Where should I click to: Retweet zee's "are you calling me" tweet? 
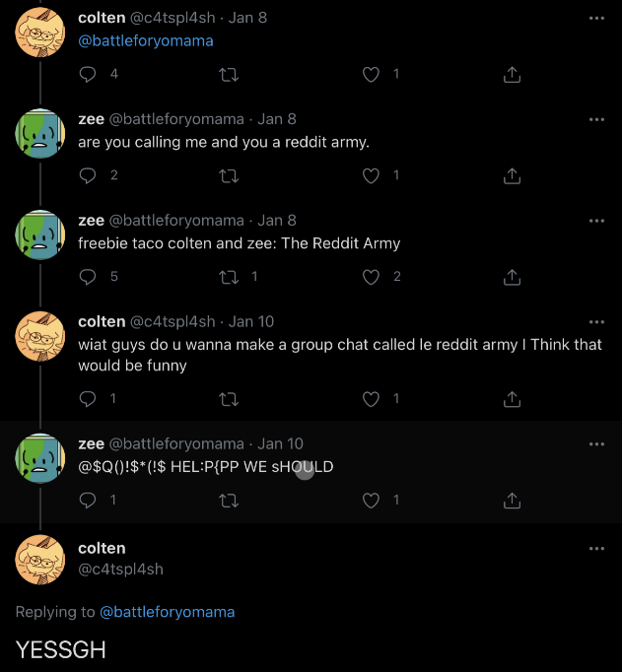point(229,175)
